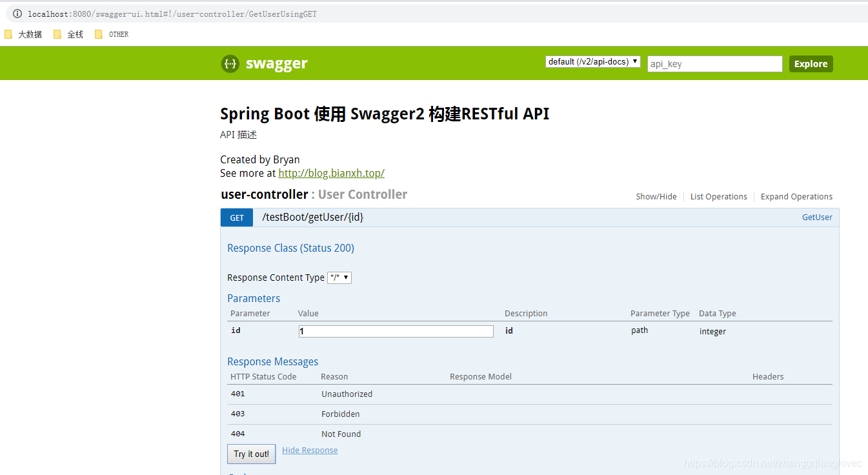Click Show/Hide for user-controller

tap(656, 197)
